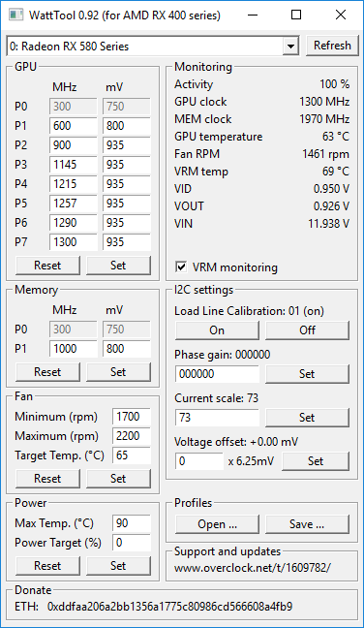
Task: Click Set next to Voltage offset
Action: point(316,461)
